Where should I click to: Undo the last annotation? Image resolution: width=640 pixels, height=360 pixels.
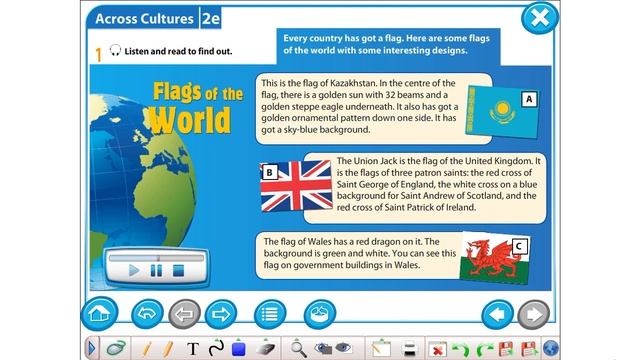pos(461,350)
